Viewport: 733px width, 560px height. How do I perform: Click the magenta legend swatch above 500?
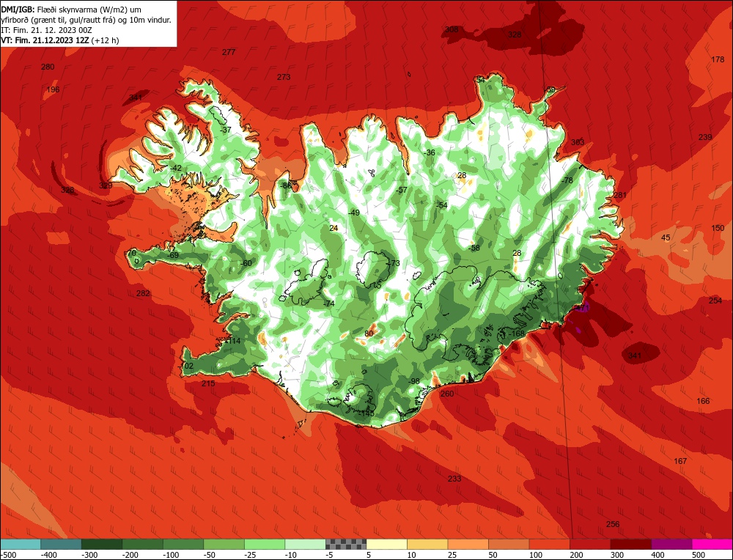(x=712, y=544)
